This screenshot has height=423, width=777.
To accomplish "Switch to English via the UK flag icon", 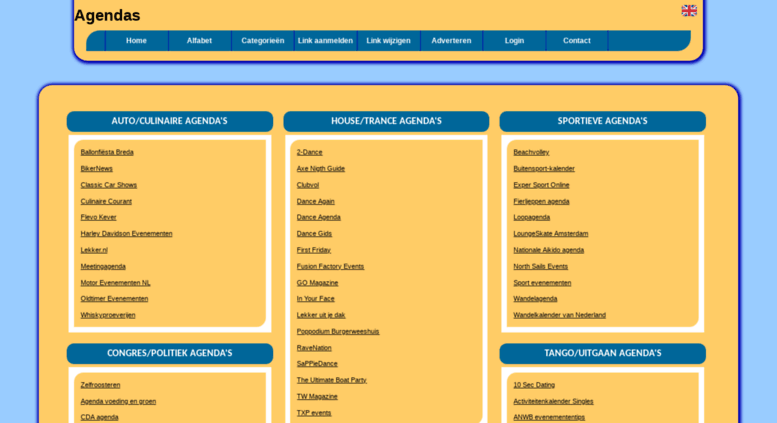I will point(689,10).
